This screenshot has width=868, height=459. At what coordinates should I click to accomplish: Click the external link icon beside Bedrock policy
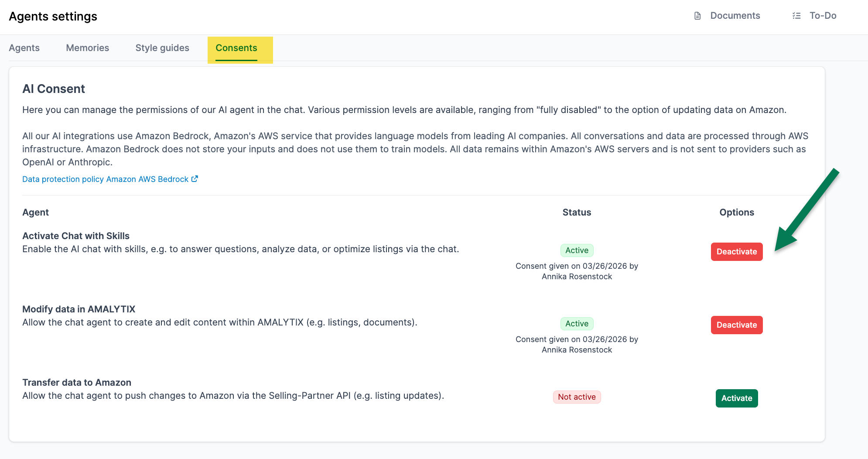click(x=195, y=179)
